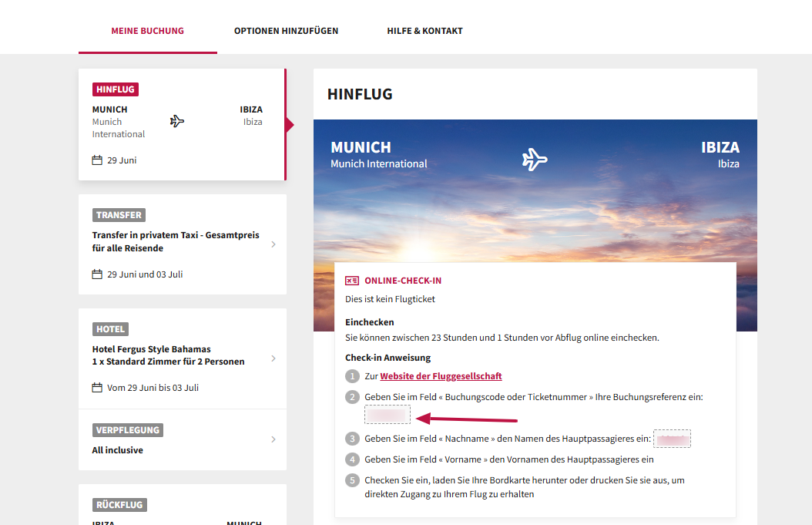Expand the Verpflegung All inclusive chevron
The image size is (812, 525).
pyautogui.click(x=273, y=439)
